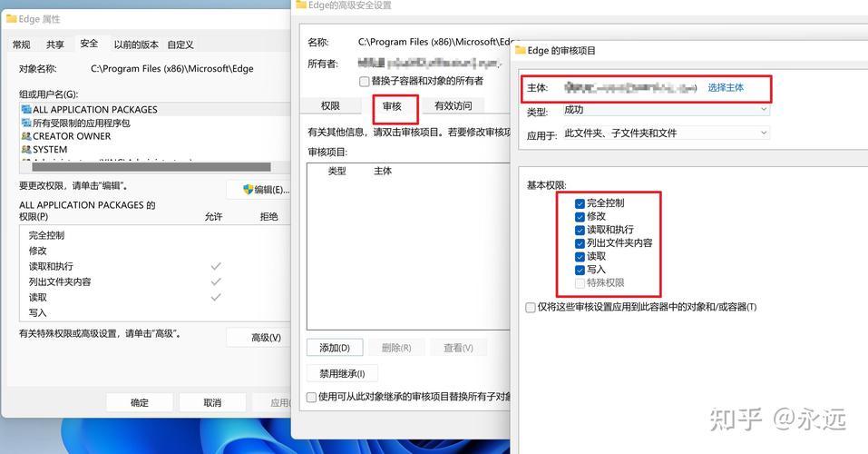868x454 pixels.
Task: Click 列出文件夹内容 row in Edge 属性 permissions
Action: pyautogui.click(x=155, y=281)
